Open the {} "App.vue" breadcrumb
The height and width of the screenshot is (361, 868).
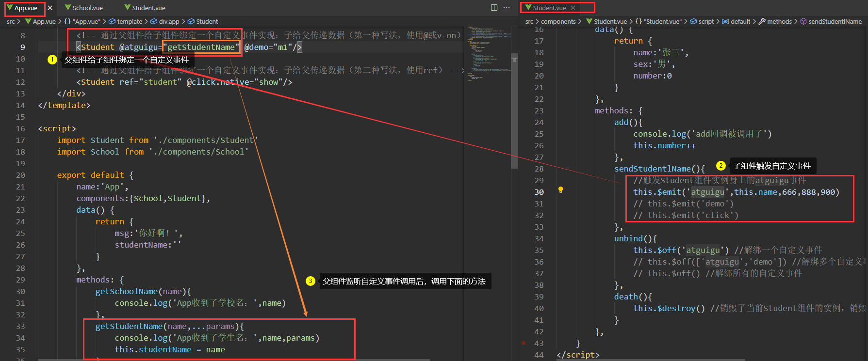[82, 22]
